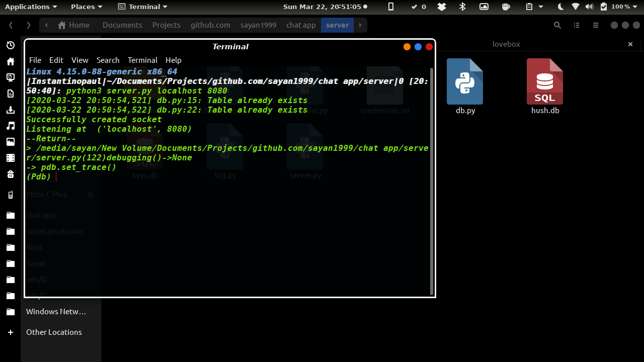Select the Moto C Plus phone device icon

[x=10, y=195]
